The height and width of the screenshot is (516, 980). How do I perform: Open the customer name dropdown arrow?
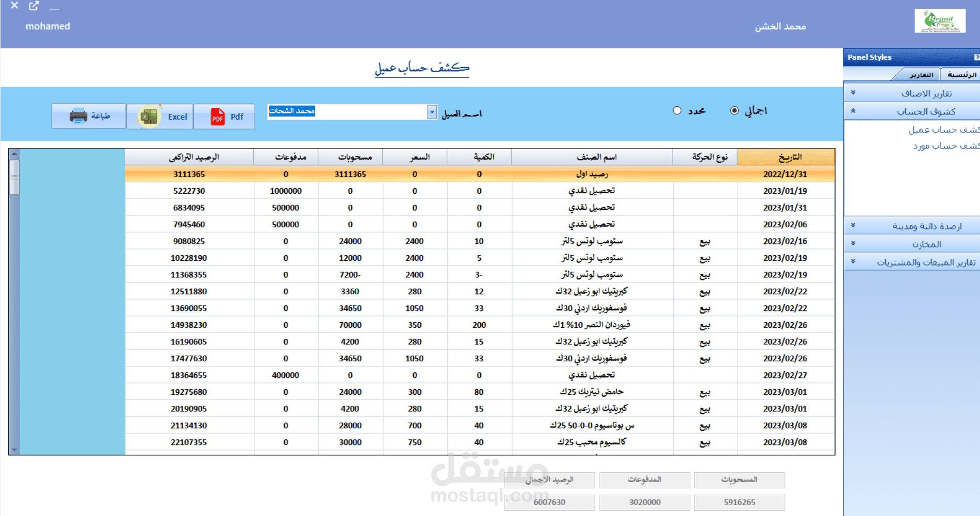pos(432,112)
